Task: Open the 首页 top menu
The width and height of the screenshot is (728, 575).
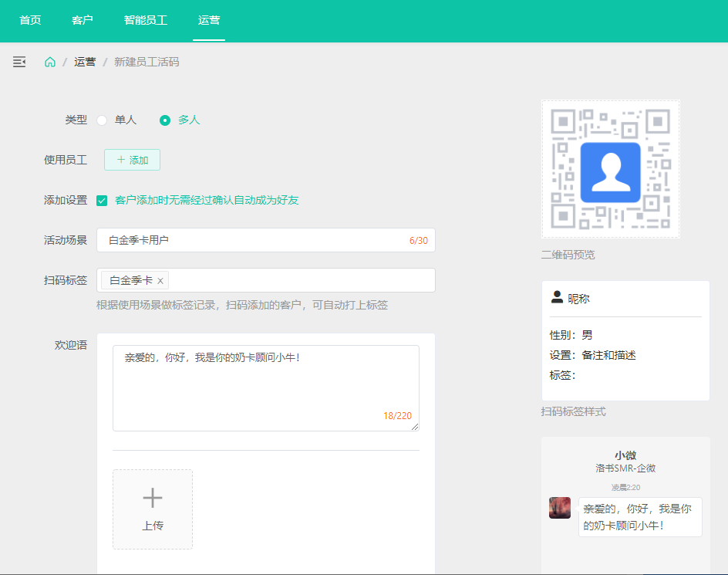Action: pyautogui.click(x=30, y=20)
